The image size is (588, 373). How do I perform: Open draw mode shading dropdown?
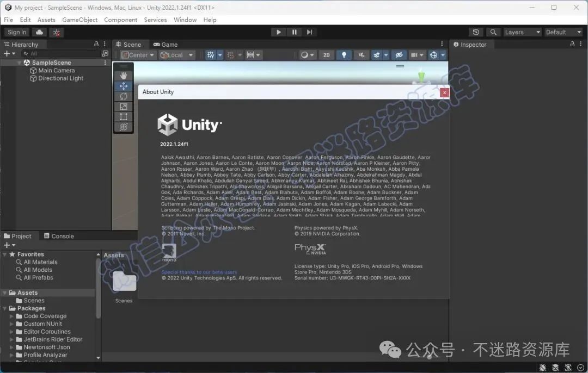(x=307, y=55)
